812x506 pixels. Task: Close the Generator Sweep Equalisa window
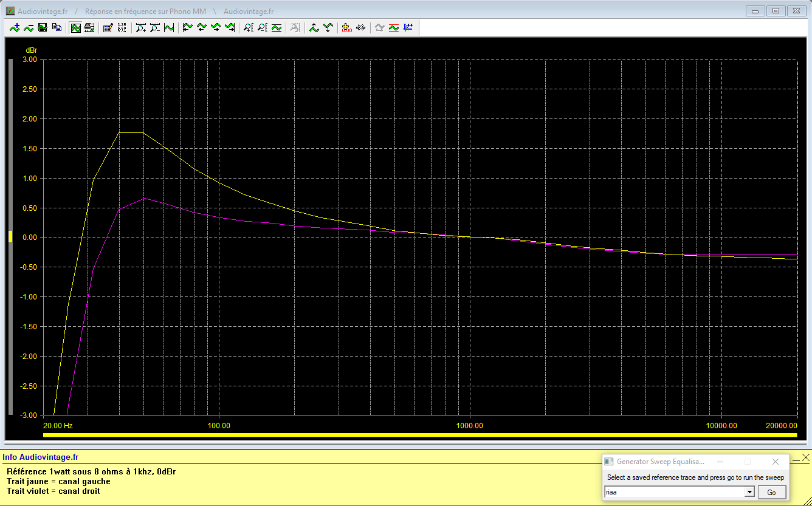775,462
